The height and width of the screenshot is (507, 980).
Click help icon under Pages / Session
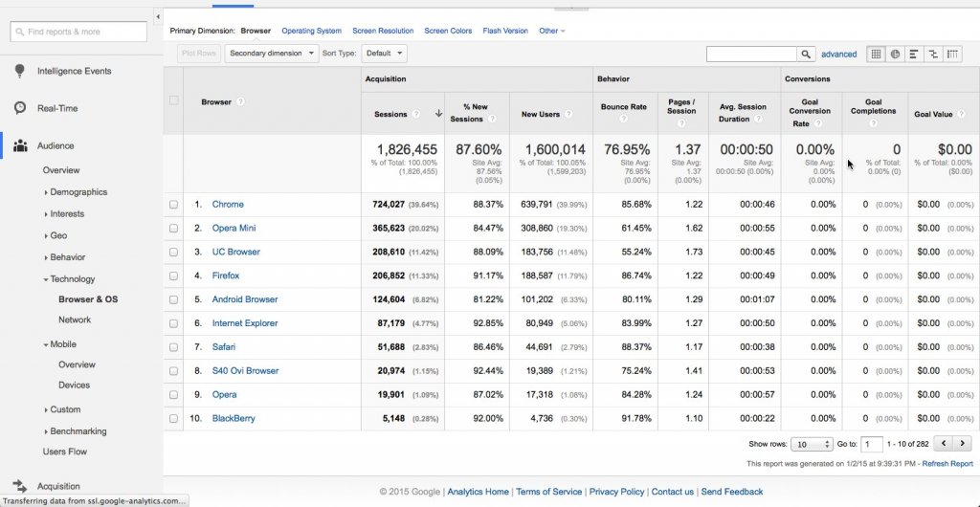[x=681, y=123]
